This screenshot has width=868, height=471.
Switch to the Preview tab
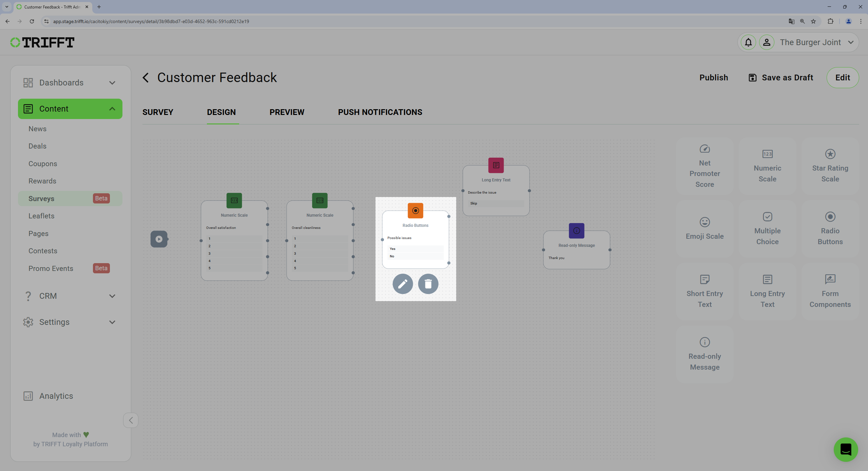(287, 112)
